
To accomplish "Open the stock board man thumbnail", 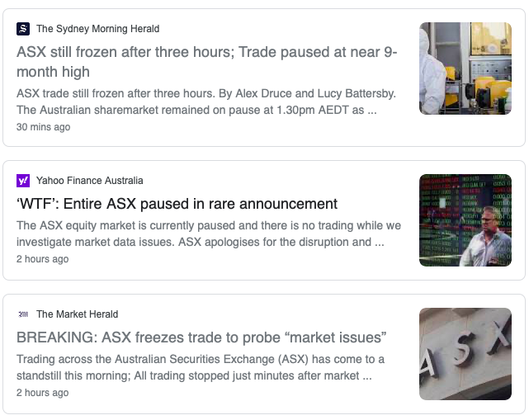I will 465,220.
